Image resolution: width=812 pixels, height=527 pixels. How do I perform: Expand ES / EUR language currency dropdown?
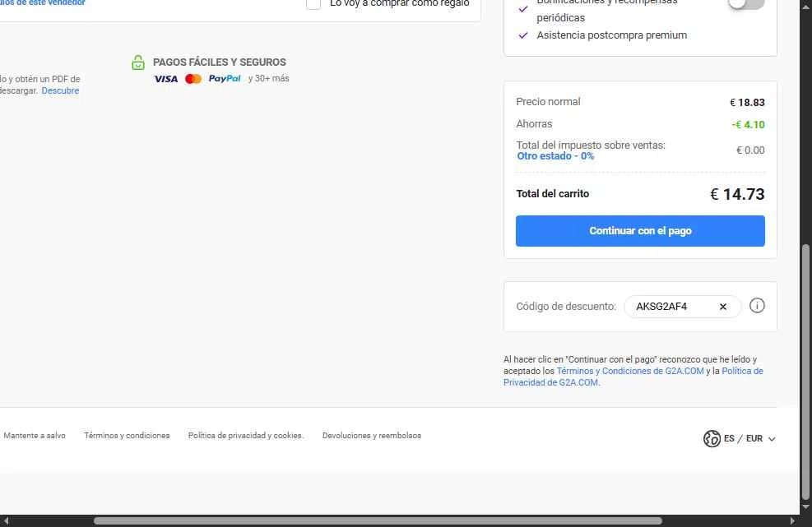click(x=740, y=438)
